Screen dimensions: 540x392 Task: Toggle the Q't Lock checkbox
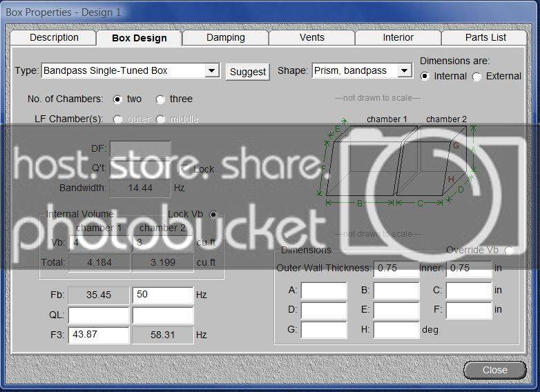(x=184, y=169)
